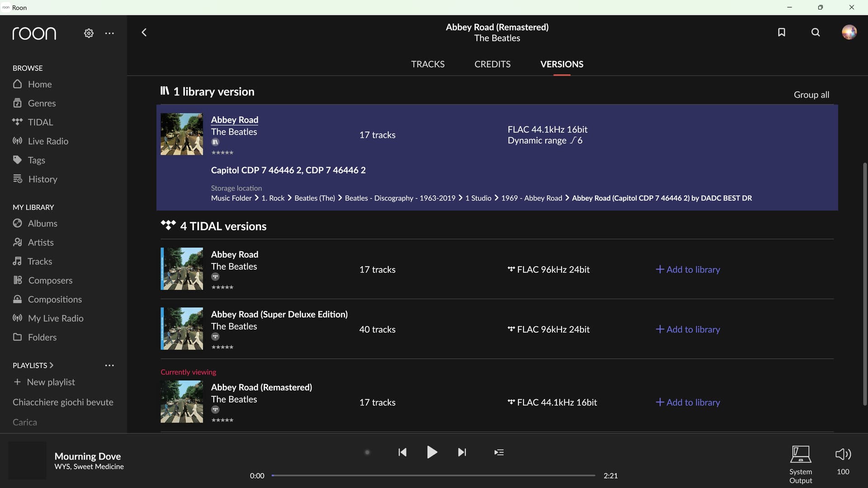Click the 1969 - Abbey Road path segment
Screen dimensions: 868x488
click(x=532, y=198)
